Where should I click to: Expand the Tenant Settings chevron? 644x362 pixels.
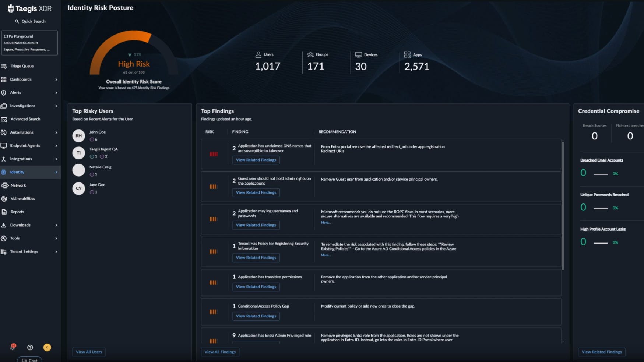[56, 252]
